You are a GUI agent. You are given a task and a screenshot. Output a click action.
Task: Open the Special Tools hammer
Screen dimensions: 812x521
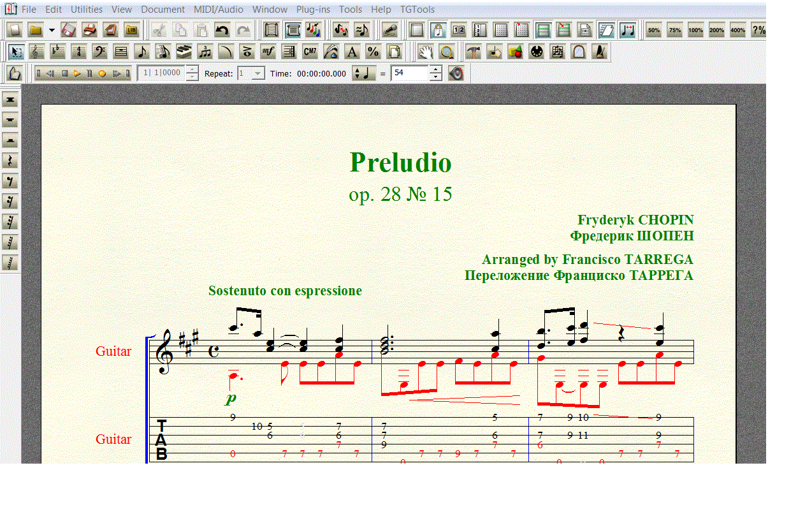tap(474, 52)
